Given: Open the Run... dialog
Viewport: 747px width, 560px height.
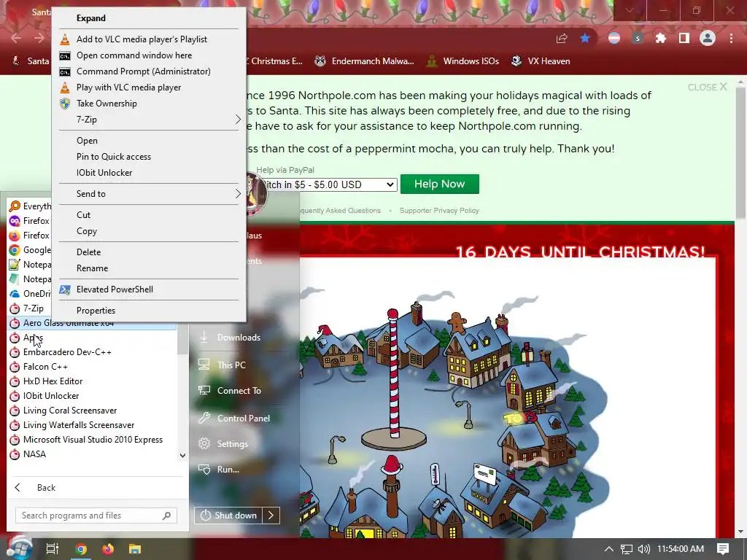Looking at the screenshot, I should [228, 470].
